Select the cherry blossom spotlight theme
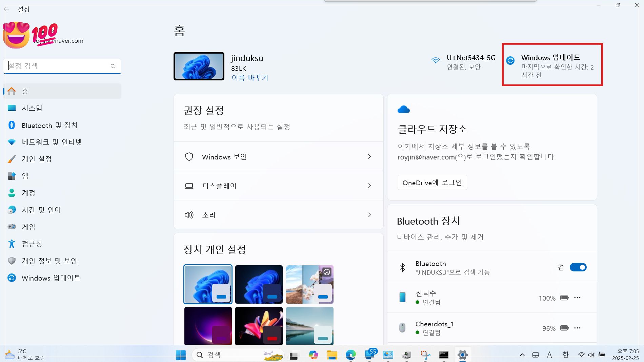This screenshot has width=644, height=362. (x=310, y=284)
